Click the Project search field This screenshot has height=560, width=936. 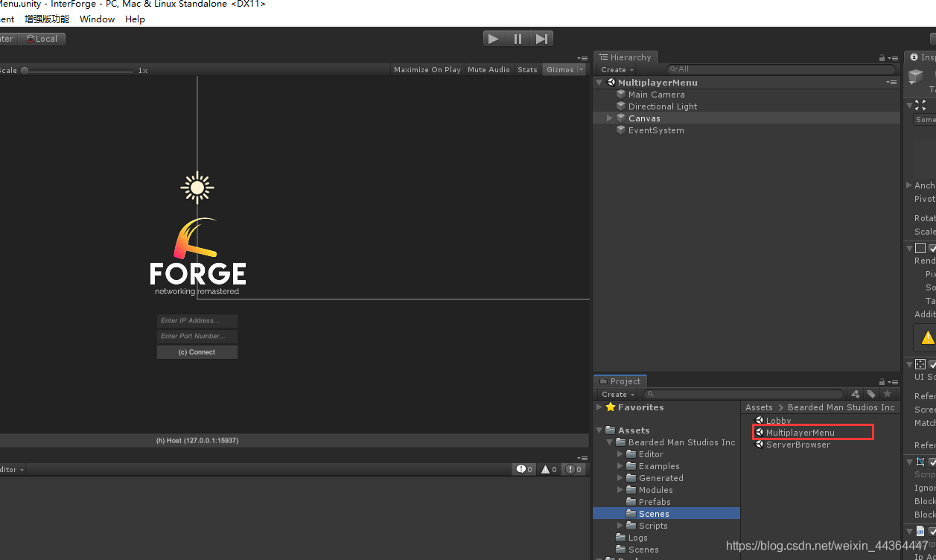tap(745, 394)
